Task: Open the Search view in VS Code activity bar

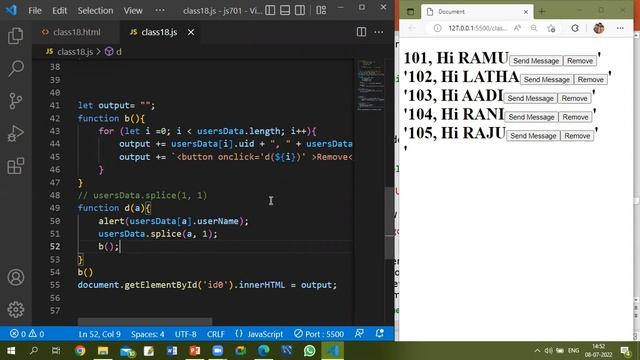Action: 16,68
